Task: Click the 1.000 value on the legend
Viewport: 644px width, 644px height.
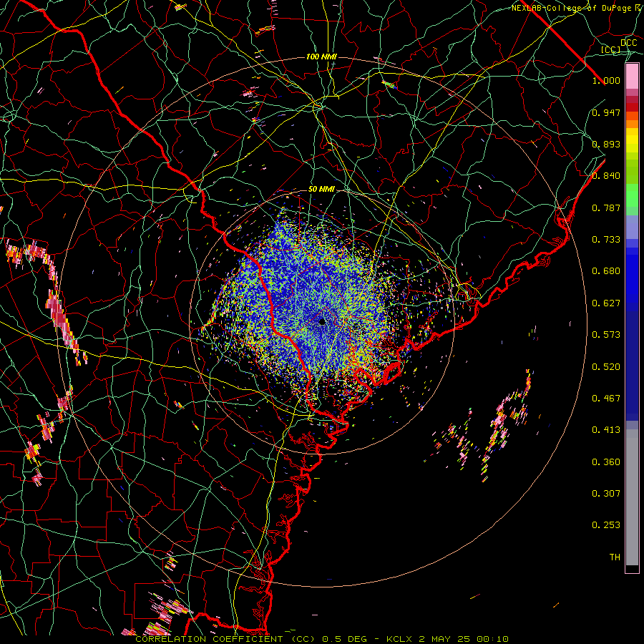Action: tap(606, 80)
